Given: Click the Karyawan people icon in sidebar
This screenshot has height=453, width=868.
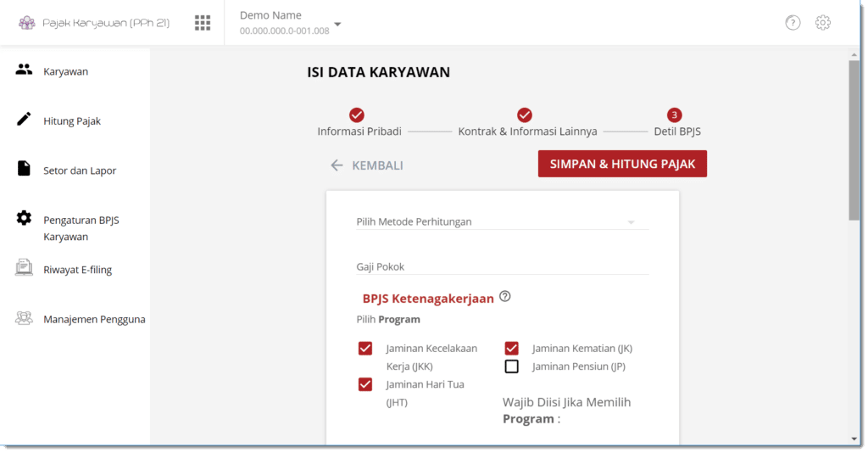Looking at the screenshot, I should pos(24,70).
